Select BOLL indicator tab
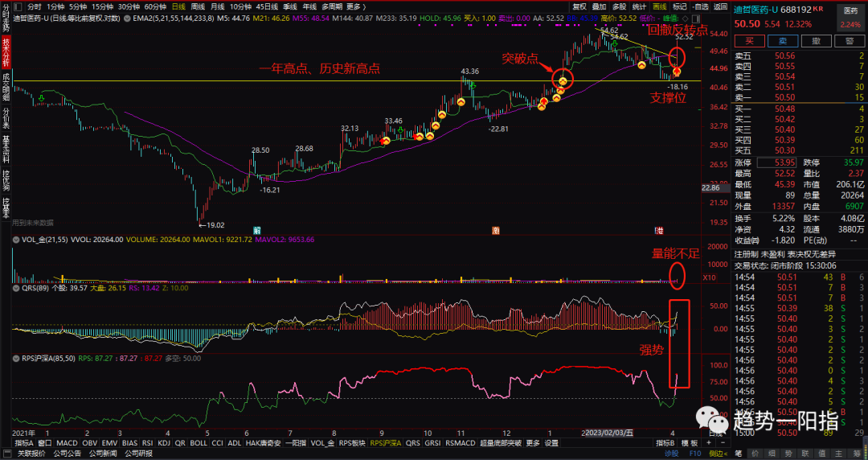Image resolution: width=868 pixels, height=460 pixels. [199, 443]
